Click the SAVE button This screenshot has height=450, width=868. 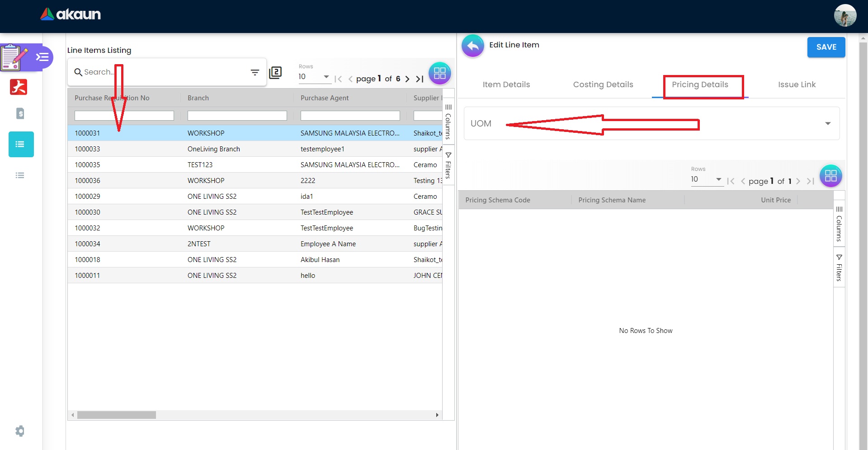(x=826, y=47)
